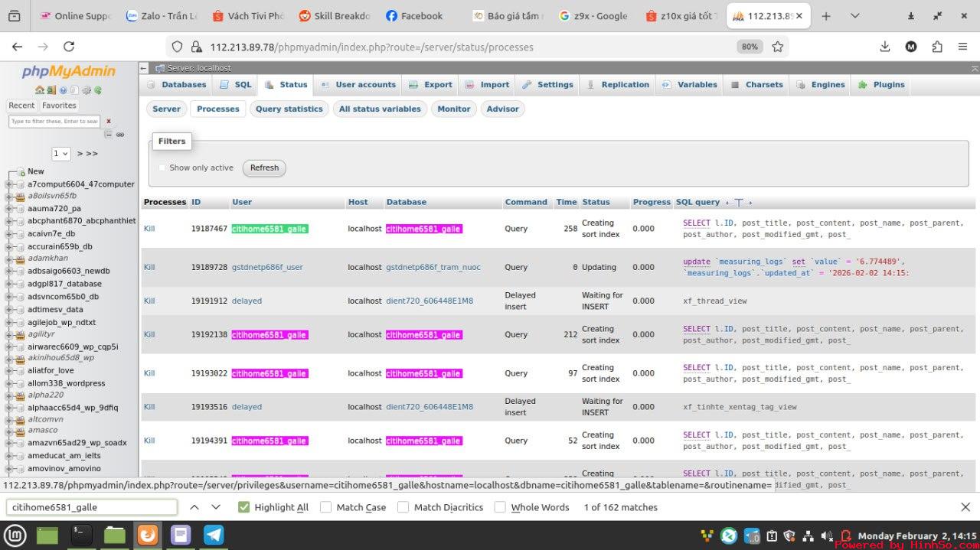980x550 pixels.
Task: Click the link-with-main-panel chain icon
Action: [x=120, y=135]
